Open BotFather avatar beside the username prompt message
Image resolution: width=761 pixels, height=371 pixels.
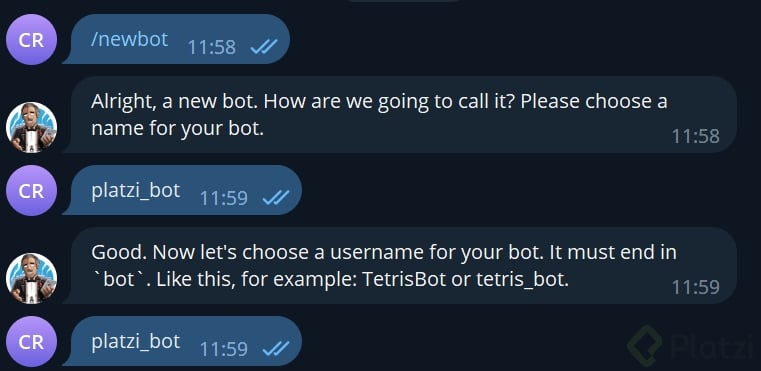(32, 279)
